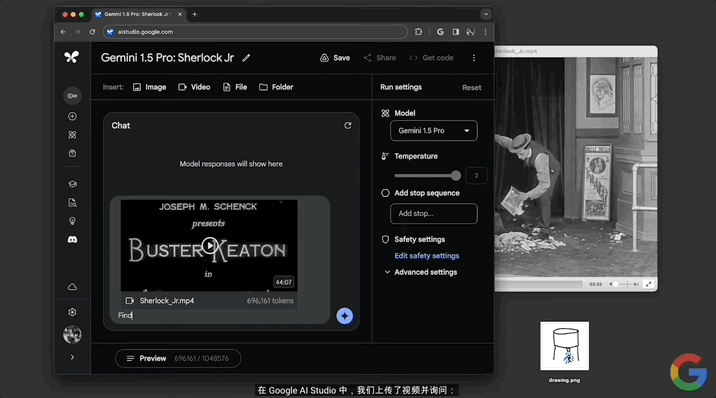
Task: Toggle the browser side panel icon
Action: 456,32
